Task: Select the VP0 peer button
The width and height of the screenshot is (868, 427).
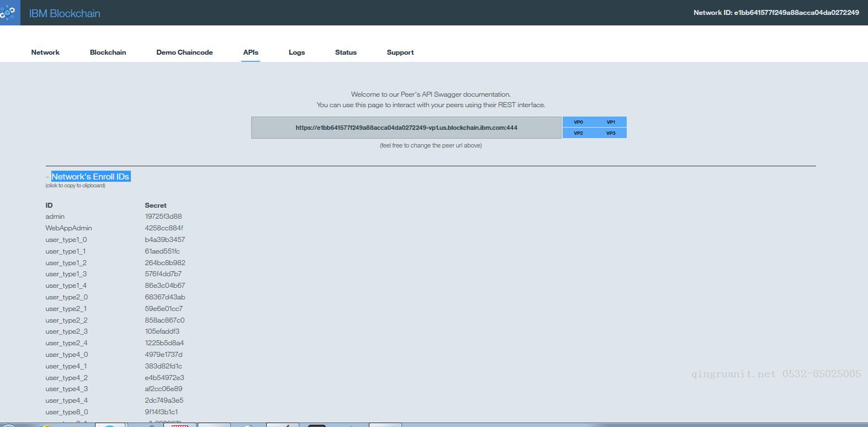Action: point(578,122)
